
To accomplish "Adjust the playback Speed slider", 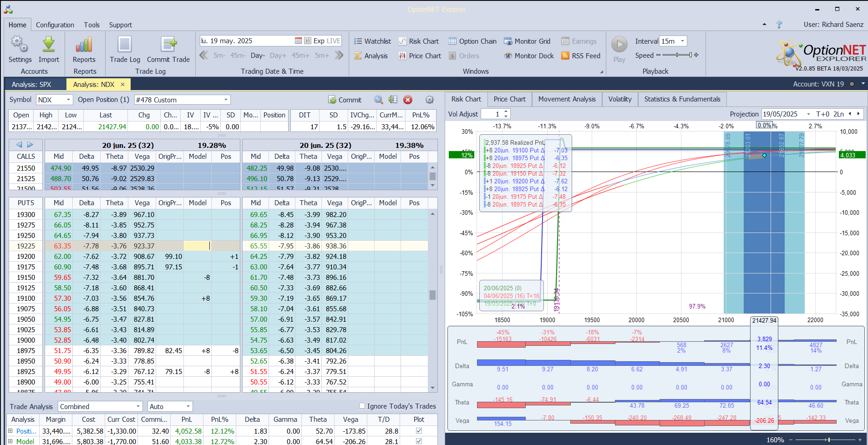I will (x=677, y=55).
